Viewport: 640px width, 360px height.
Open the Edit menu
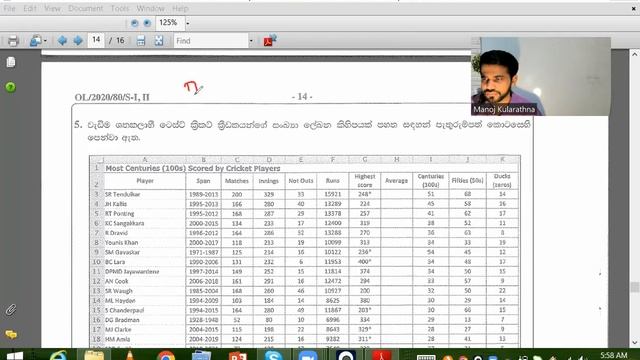click(30, 8)
